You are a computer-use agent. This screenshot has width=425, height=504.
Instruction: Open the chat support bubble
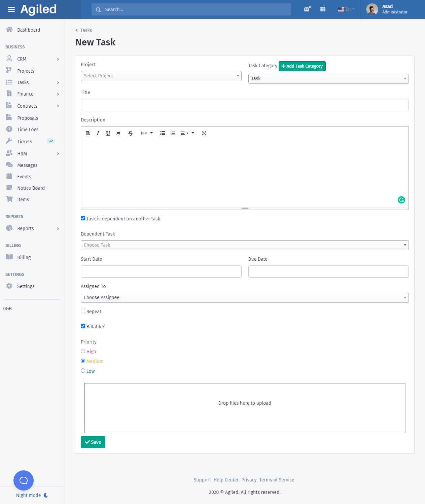[24, 480]
